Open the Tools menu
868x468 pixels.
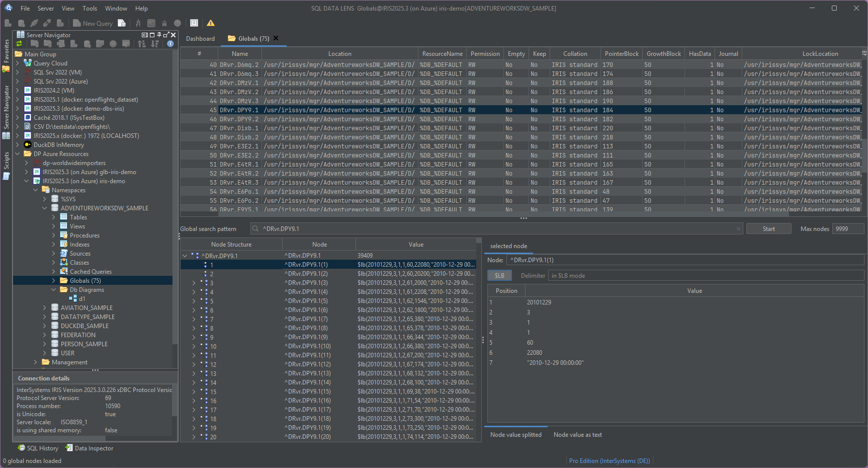(x=90, y=9)
